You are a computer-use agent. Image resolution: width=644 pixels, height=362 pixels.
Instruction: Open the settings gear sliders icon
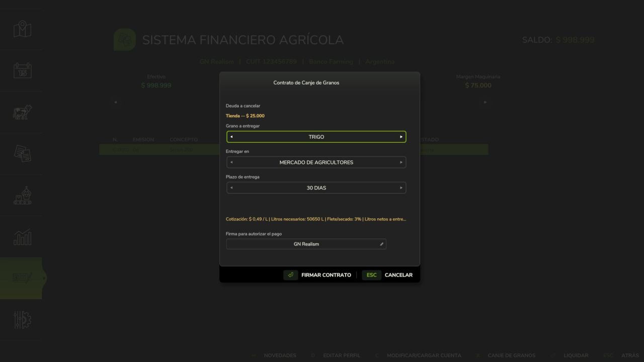[x=22, y=320]
